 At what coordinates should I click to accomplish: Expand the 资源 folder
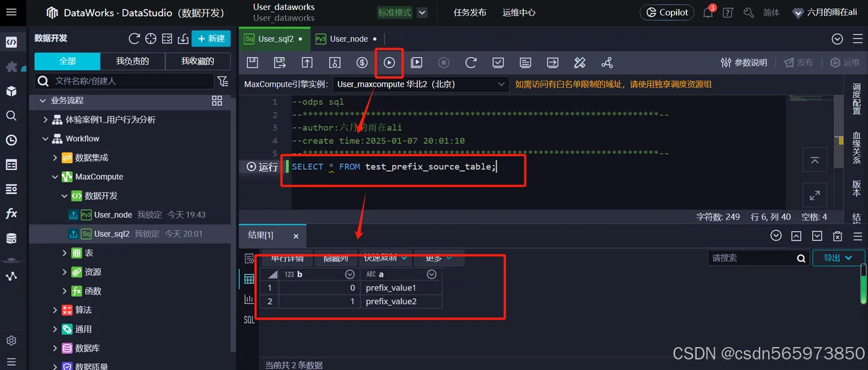(x=64, y=272)
